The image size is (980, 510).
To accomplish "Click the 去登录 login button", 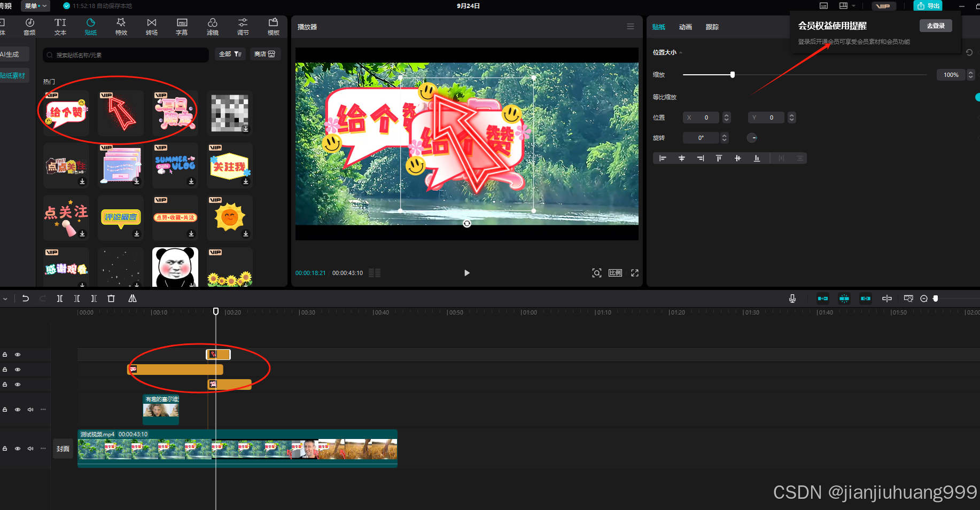I will [936, 25].
